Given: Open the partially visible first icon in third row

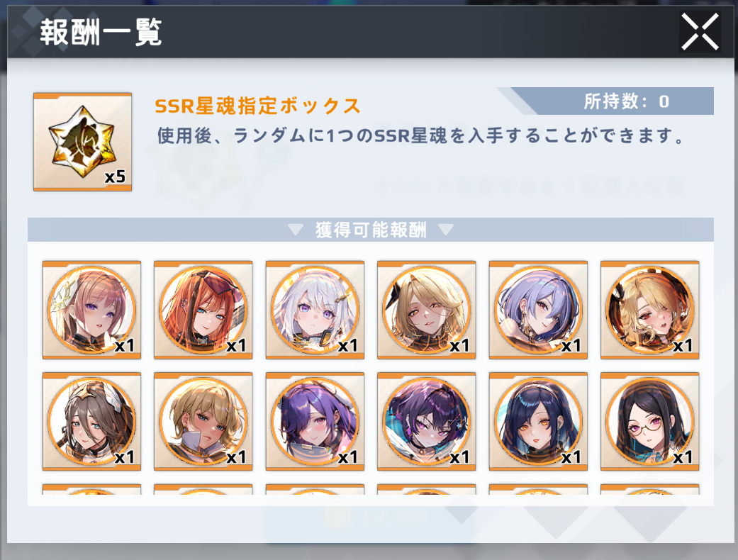Looking at the screenshot, I should (x=91, y=489).
